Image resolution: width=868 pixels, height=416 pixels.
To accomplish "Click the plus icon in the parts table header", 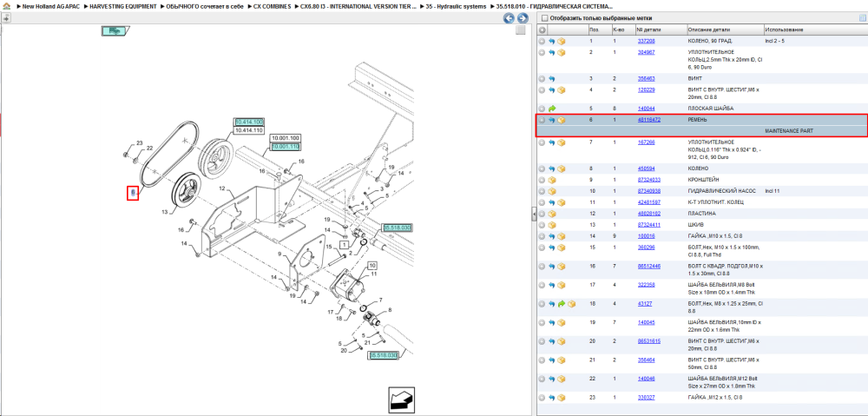I will click(x=542, y=30).
